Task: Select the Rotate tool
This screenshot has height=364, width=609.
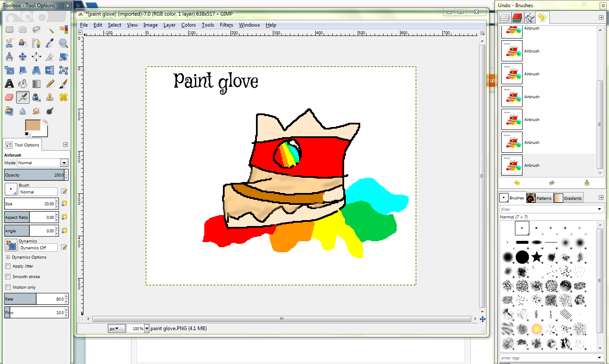Action: tap(64, 57)
